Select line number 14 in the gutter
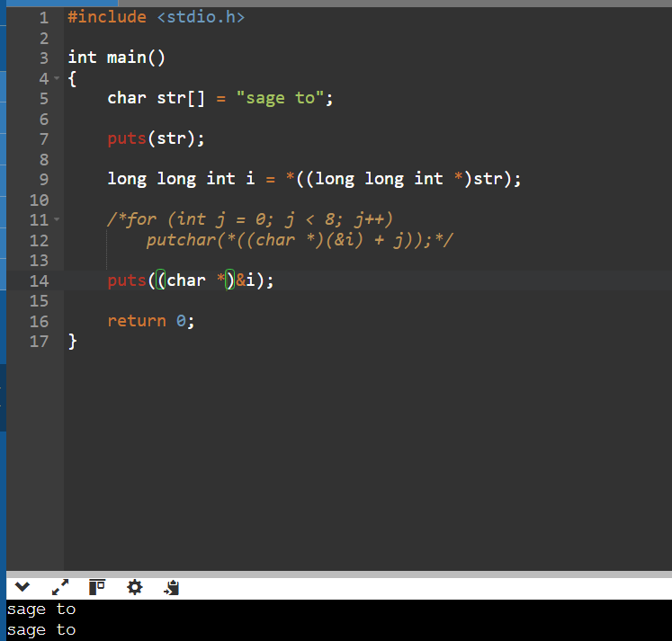672x641 pixels. click(x=39, y=280)
